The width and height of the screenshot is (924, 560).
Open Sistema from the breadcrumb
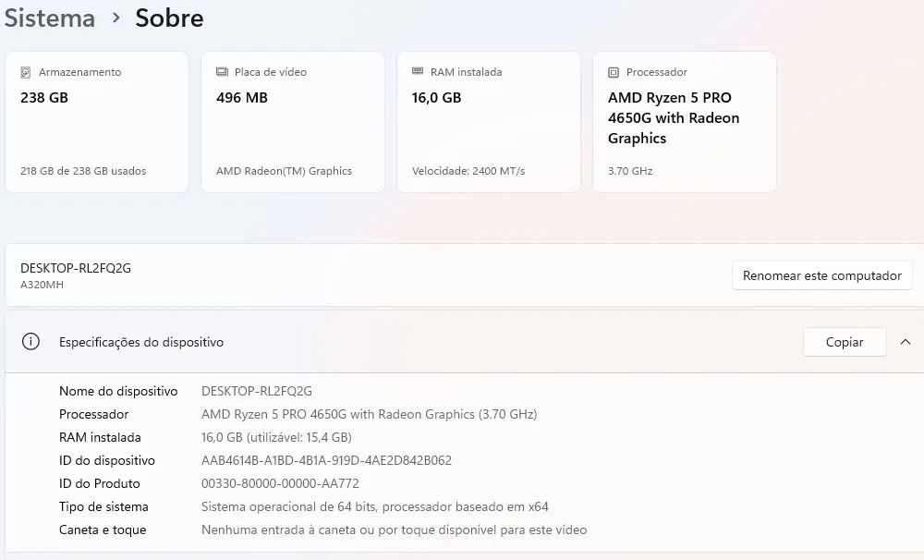tap(49, 17)
